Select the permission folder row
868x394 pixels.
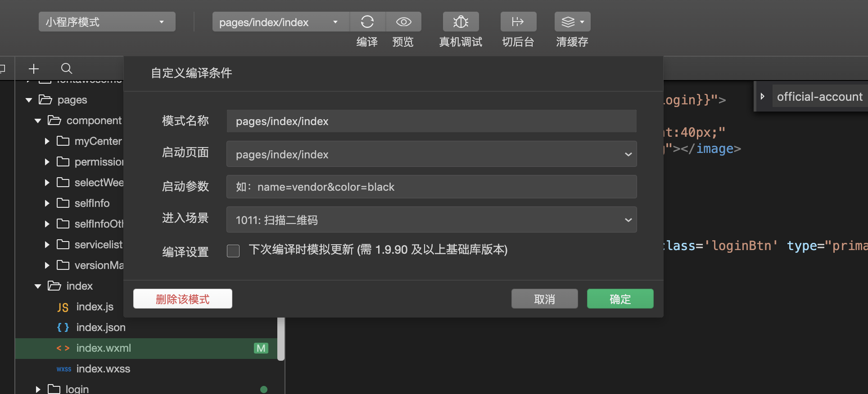pos(69,162)
